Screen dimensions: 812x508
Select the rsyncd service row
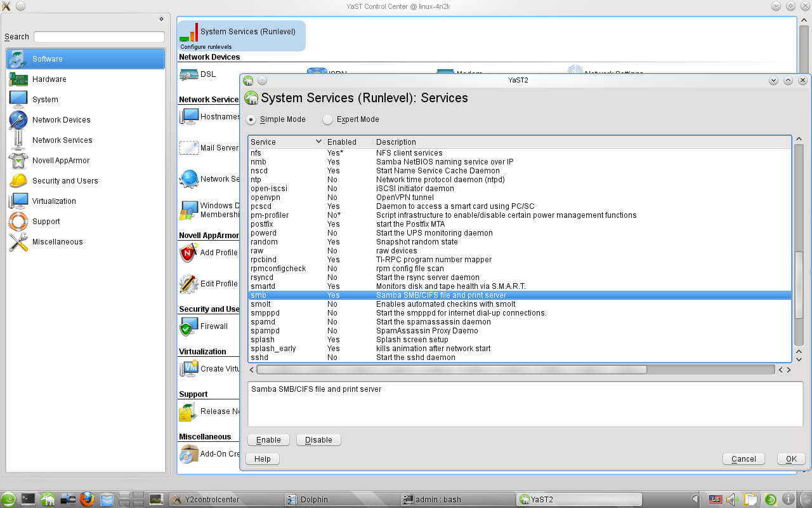520,277
